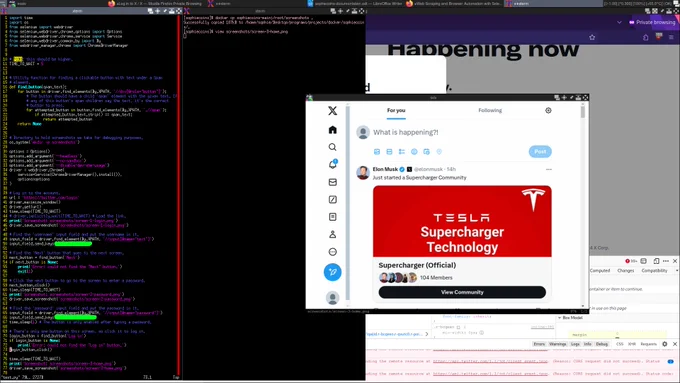Expand more inspector sidebar tabs arrow
The image size is (680, 383).
(677, 271)
